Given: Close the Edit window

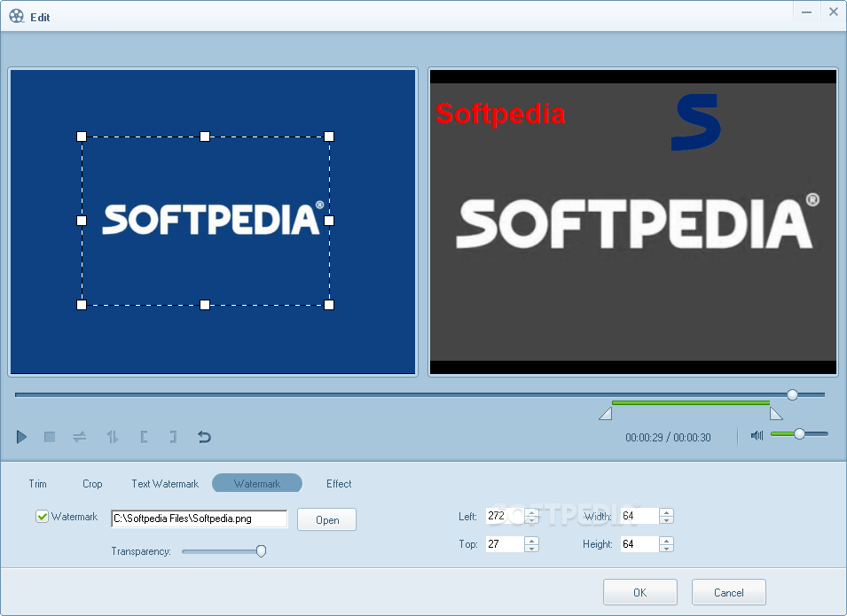Looking at the screenshot, I should (x=834, y=12).
